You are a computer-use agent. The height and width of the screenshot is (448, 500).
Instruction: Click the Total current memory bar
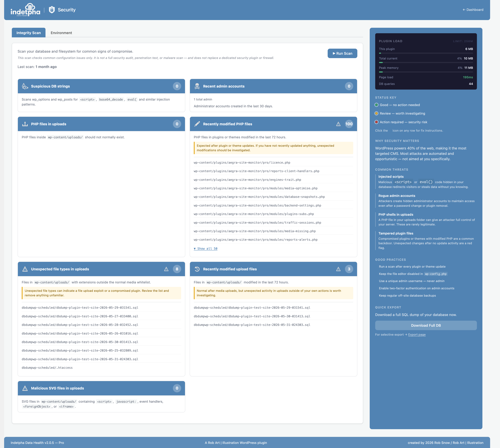[x=426, y=63]
